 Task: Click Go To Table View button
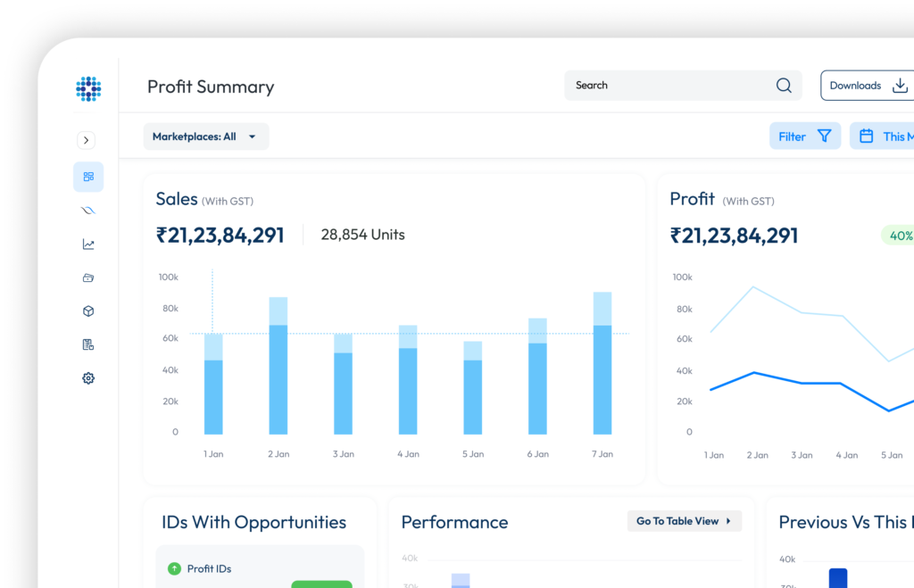[x=684, y=521]
